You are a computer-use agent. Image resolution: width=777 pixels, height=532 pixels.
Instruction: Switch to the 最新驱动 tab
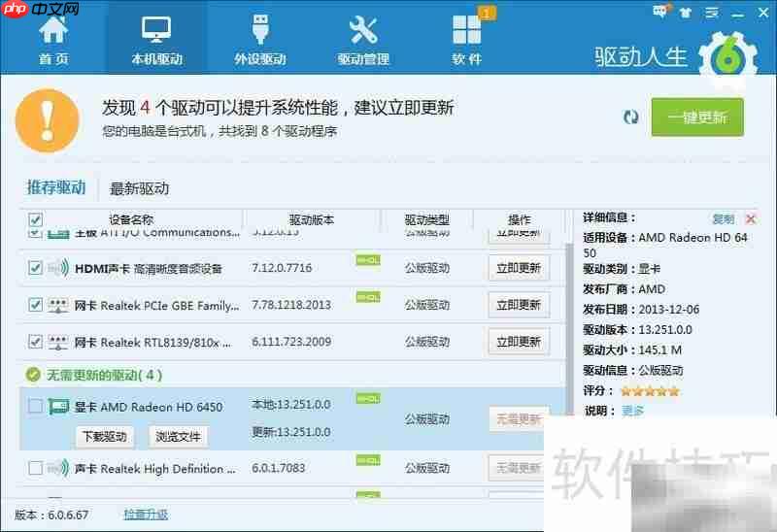tap(139, 188)
